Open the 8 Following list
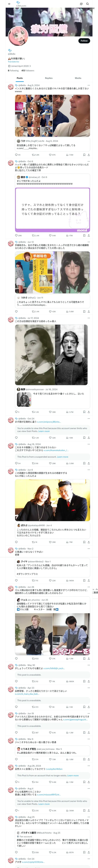Image resolution: width=98 pixels, height=868 pixels. click(13, 71)
